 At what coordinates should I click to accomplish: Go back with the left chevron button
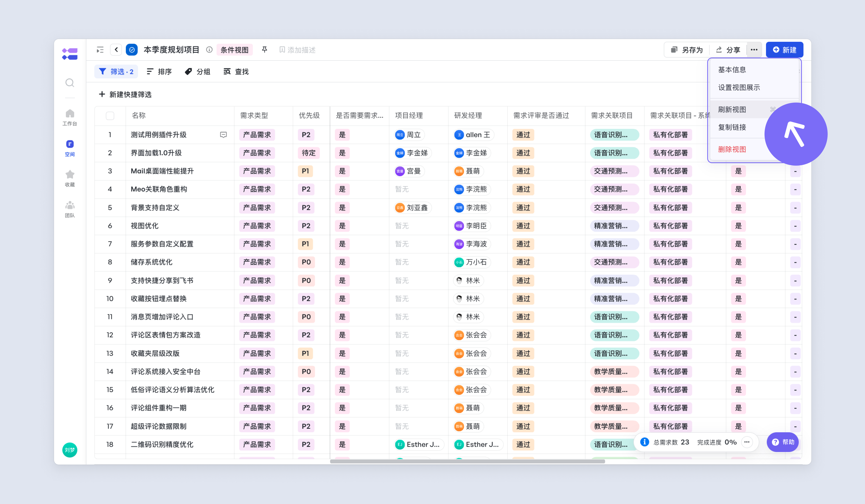point(116,50)
